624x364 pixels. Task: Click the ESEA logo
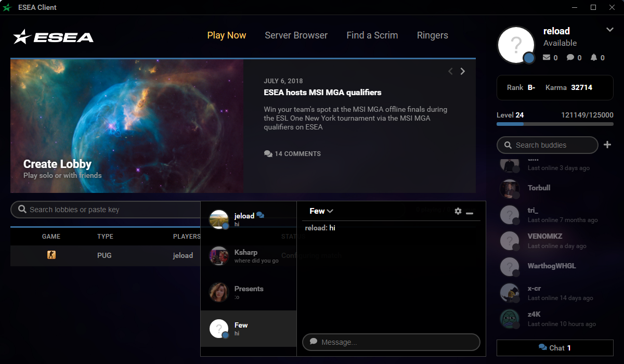pos(54,36)
